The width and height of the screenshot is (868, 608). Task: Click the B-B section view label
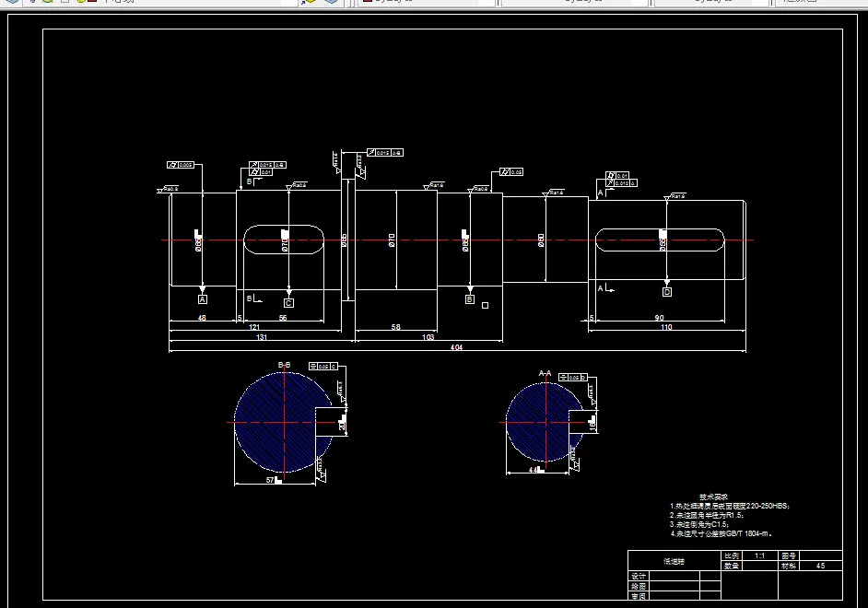tap(284, 365)
